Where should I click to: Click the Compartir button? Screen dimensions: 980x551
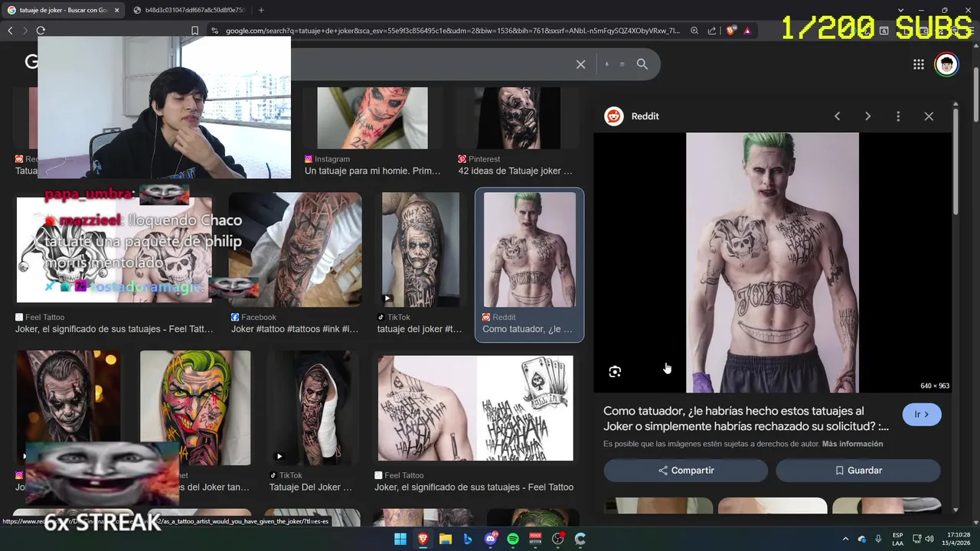tap(685, 471)
